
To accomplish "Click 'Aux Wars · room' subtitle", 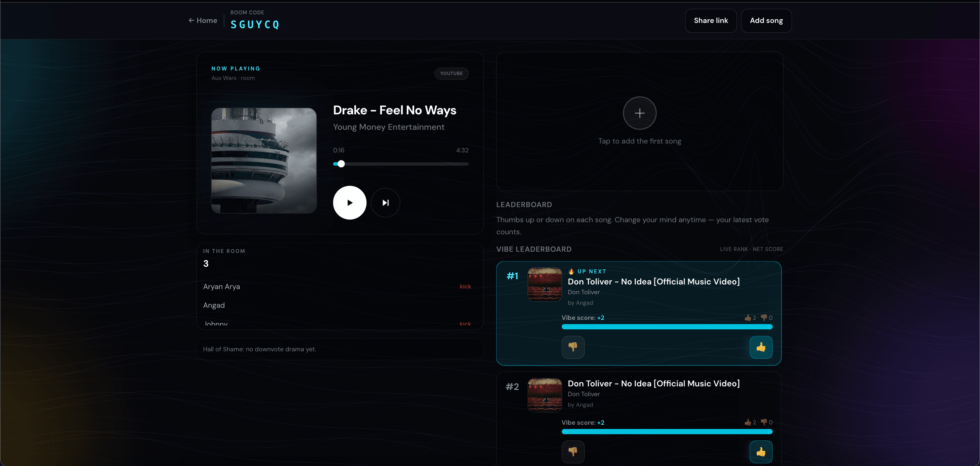I will [x=233, y=78].
